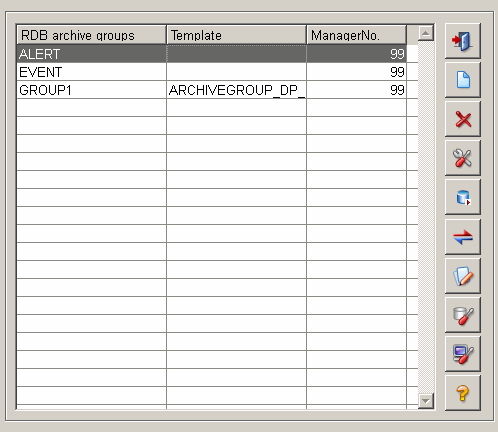Click the pages with pencil edit icon
Screen dimensions: 498x432
pyautogui.click(x=463, y=276)
